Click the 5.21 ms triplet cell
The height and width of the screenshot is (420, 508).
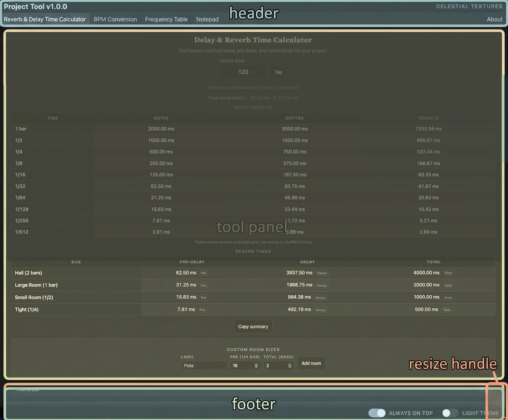[428, 221]
